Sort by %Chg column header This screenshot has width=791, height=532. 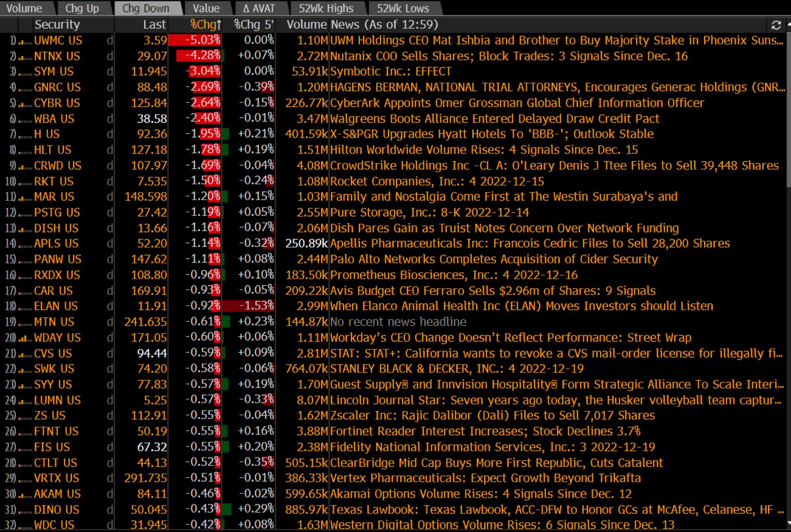[206, 25]
